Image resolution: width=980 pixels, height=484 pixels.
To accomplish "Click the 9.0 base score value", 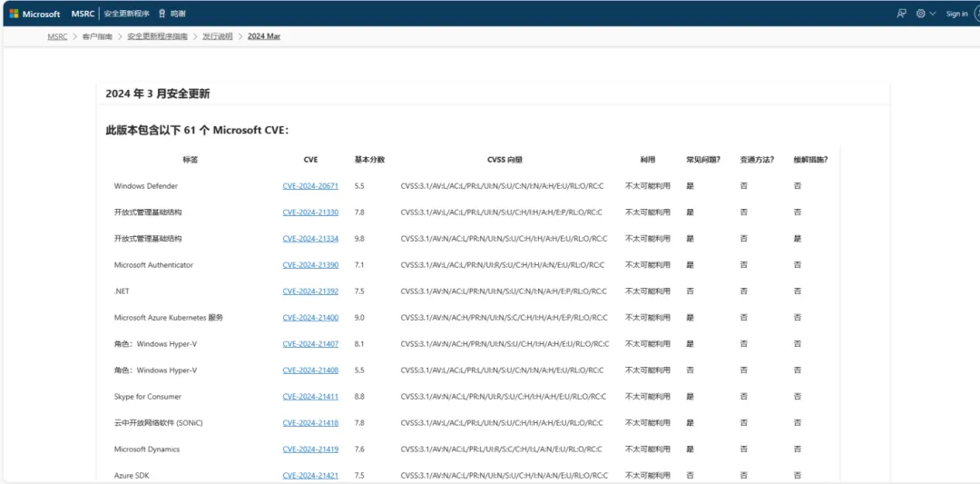I will click(x=359, y=317).
